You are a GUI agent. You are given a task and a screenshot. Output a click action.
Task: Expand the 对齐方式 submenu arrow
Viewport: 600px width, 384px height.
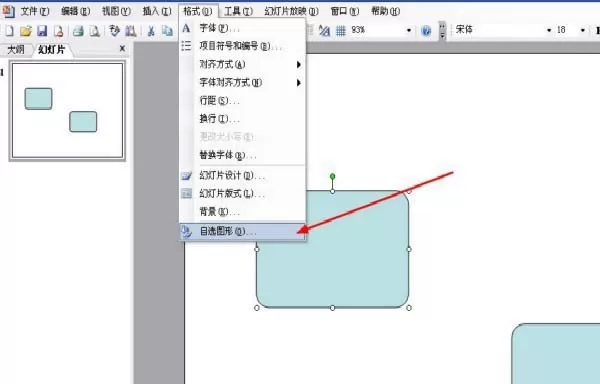[298, 65]
